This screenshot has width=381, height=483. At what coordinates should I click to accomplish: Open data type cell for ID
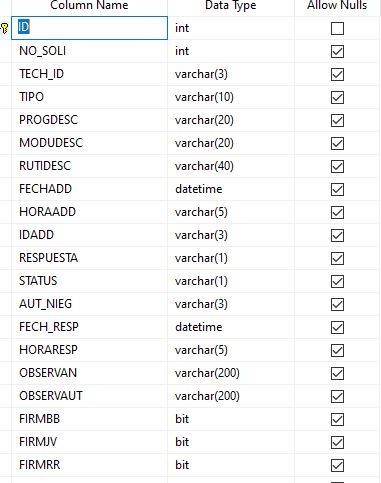[231, 28]
